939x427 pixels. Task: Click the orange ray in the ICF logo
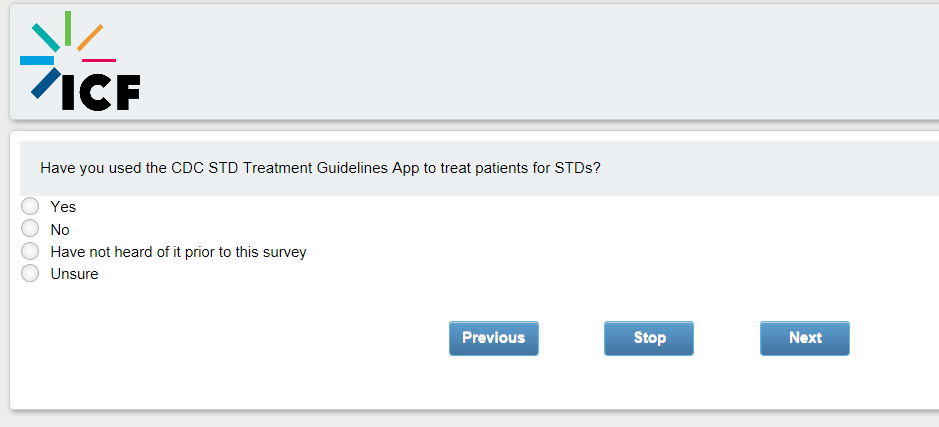point(90,37)
